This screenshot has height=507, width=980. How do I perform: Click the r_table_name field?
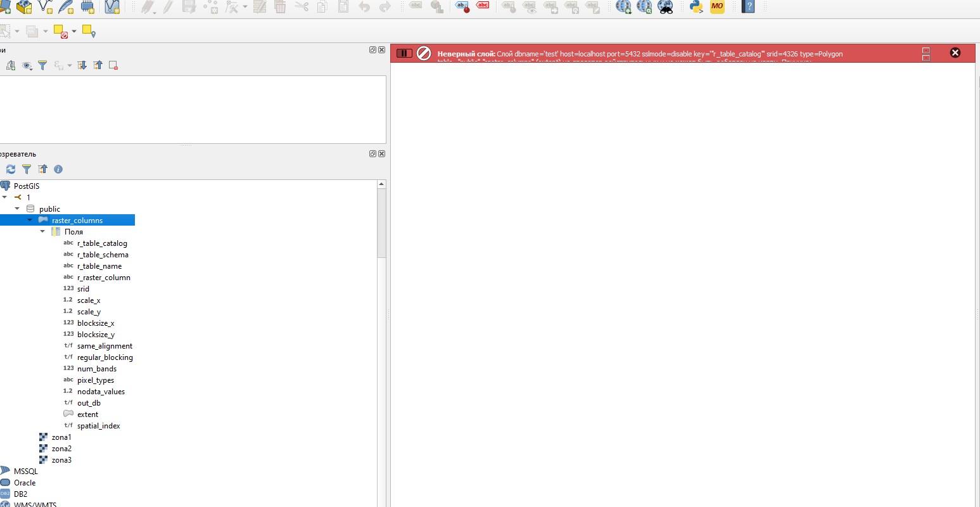[x=99, y=266]
